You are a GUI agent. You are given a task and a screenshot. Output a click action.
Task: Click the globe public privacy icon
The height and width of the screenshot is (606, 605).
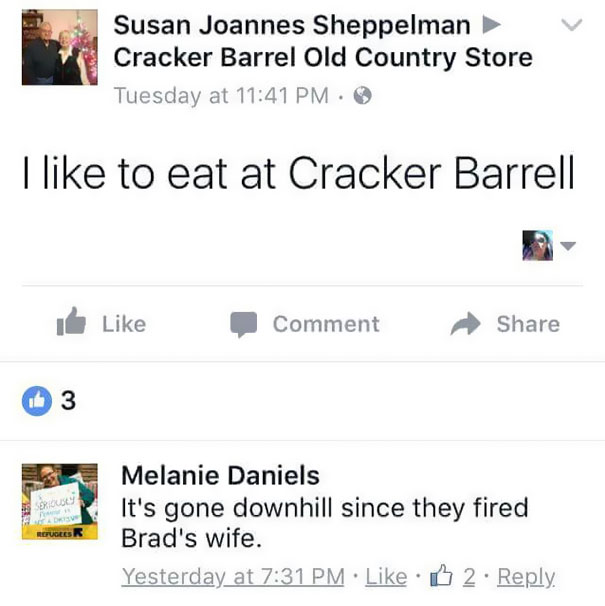point(364,96)
